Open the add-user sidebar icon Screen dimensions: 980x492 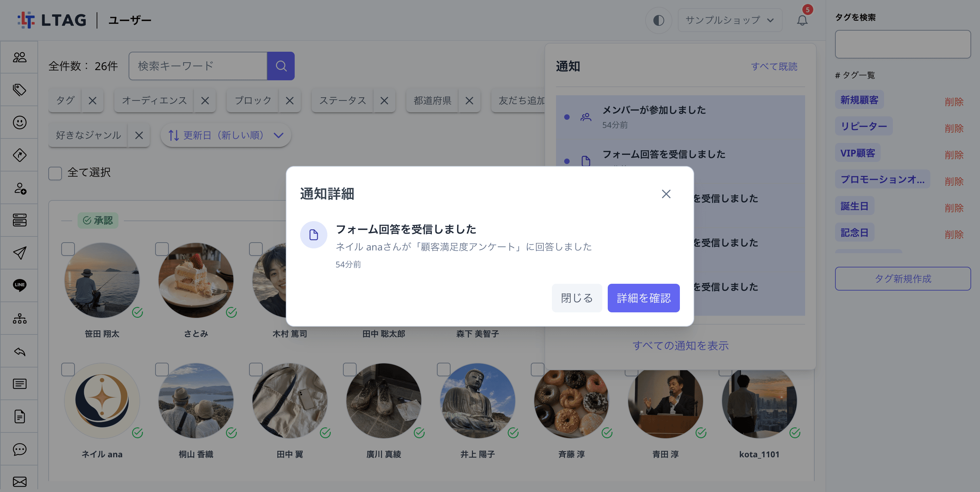tap(19, 188)
